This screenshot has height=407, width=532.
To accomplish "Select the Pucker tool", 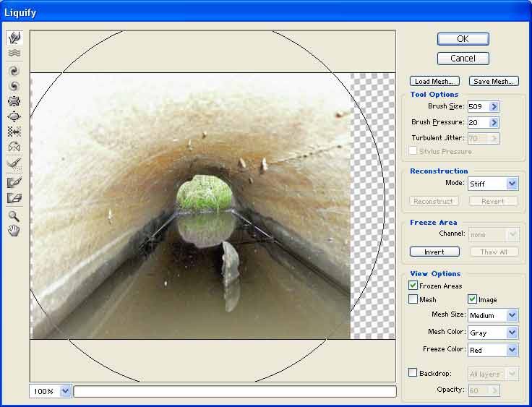I will [14, 101].
